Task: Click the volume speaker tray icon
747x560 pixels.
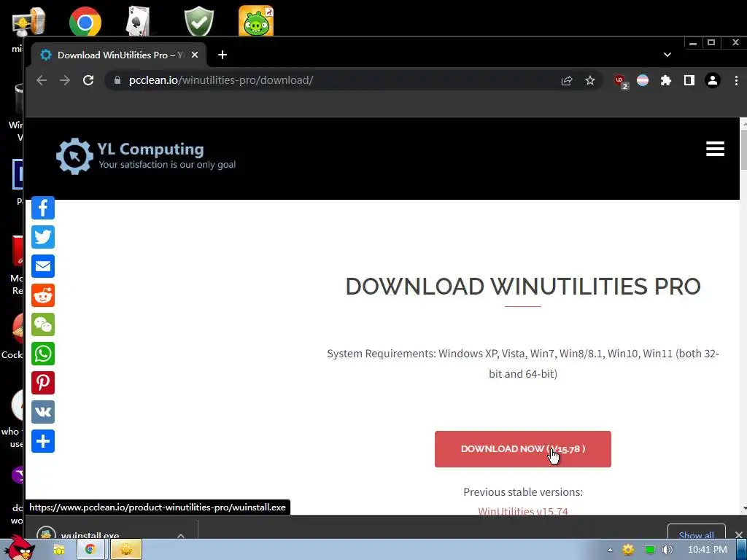Action: pyautogui.click(x=667, y=550)
